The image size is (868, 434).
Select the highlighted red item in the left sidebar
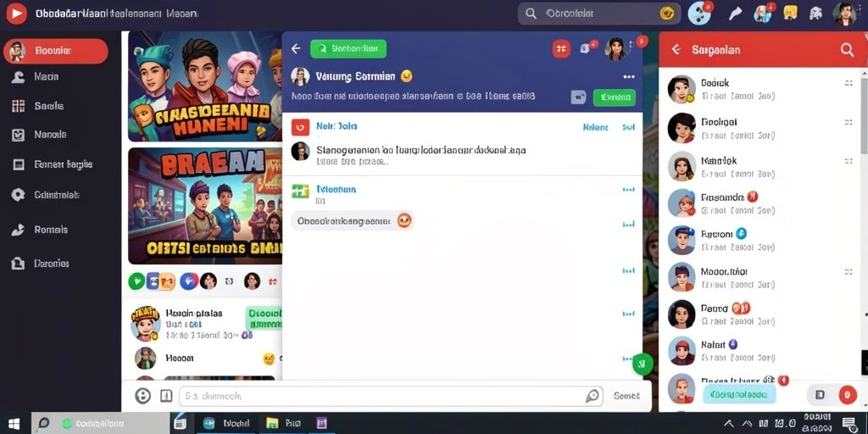point(55,51)
